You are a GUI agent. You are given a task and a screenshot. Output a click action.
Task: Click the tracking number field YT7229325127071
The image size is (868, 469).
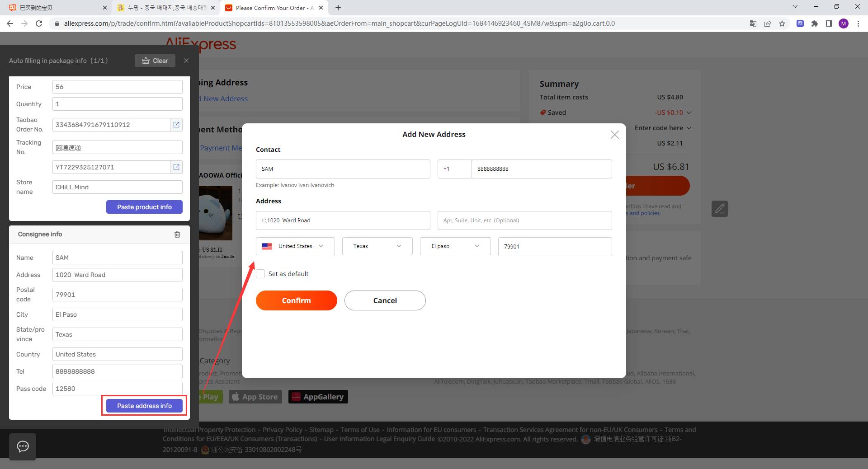(x=111, y=167)
